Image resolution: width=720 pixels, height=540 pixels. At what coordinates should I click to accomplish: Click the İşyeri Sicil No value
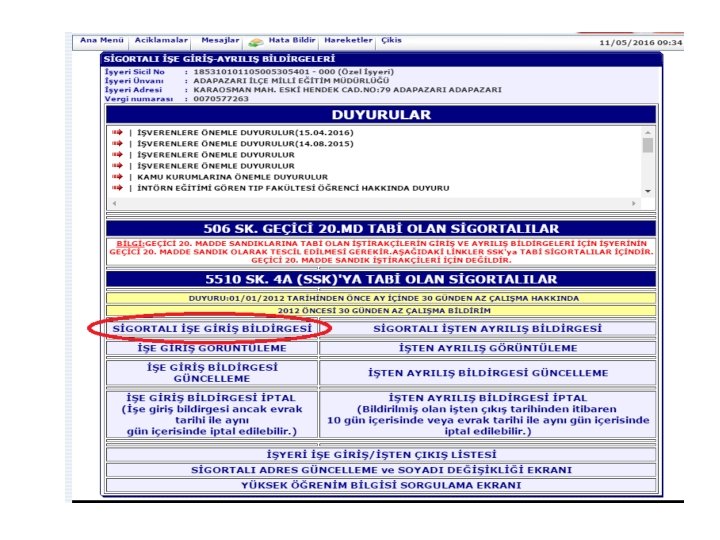pos(293,72)
